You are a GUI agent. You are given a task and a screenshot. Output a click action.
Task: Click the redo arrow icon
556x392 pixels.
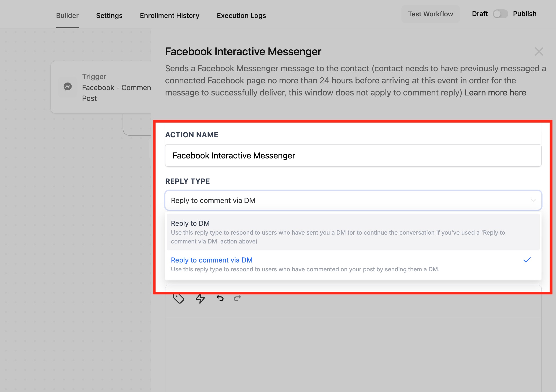(x=237, y=298)
